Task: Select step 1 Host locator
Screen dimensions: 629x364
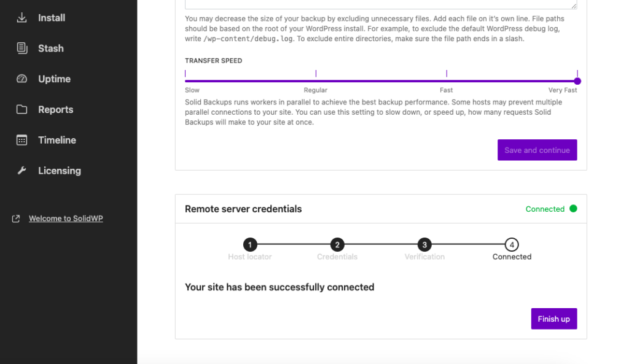Action: pos(250,244)
